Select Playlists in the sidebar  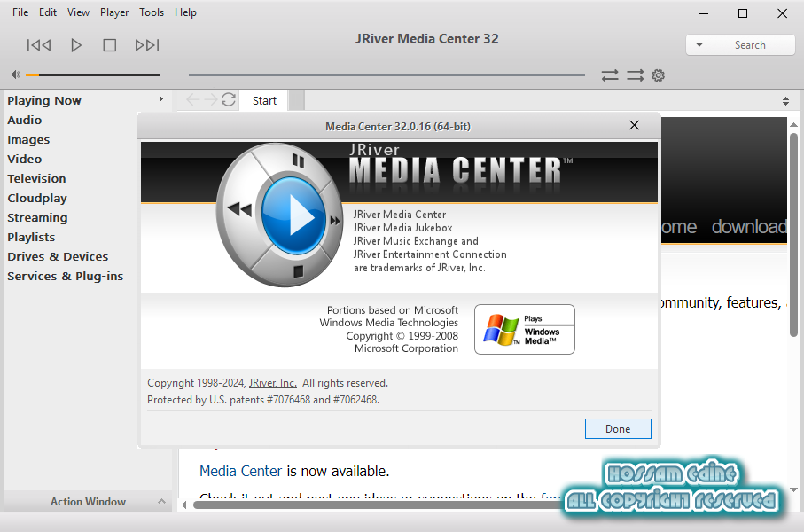[31, 237]
